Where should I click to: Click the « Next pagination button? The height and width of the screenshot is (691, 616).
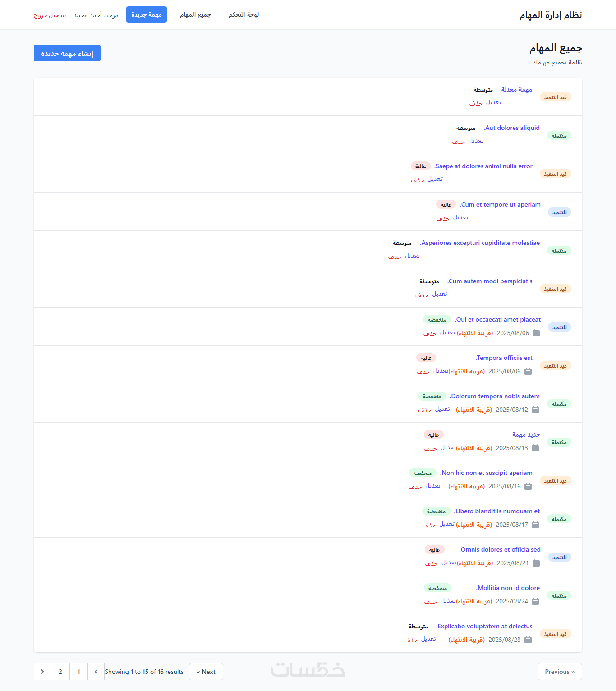click(x=206, y=672)
